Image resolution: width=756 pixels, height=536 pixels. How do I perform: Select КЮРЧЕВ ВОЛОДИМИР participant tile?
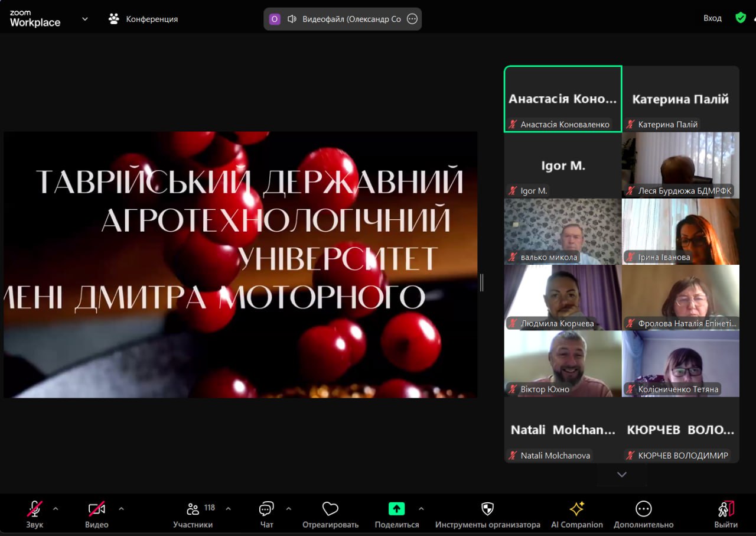tap(680, 430)
